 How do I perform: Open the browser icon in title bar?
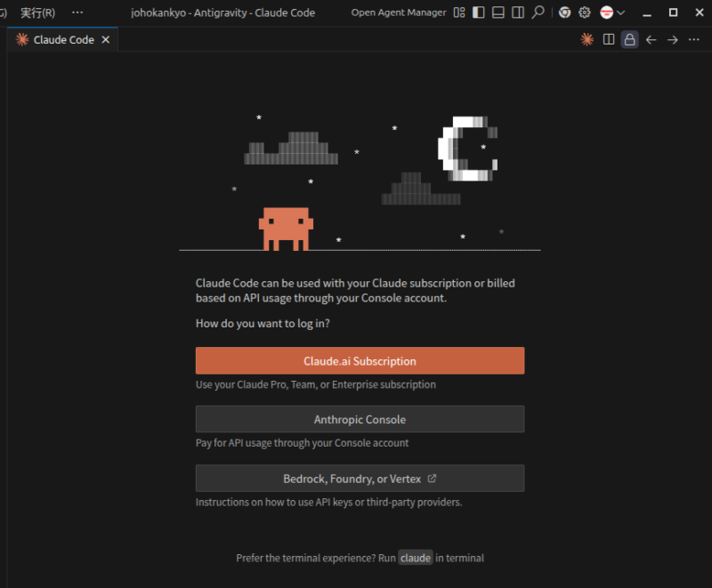point(564,12)
